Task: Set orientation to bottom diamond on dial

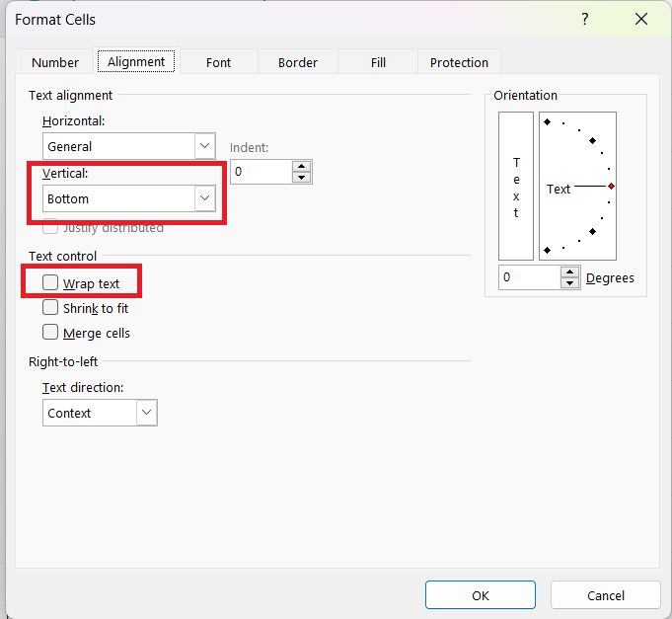Action: [548, 250]
